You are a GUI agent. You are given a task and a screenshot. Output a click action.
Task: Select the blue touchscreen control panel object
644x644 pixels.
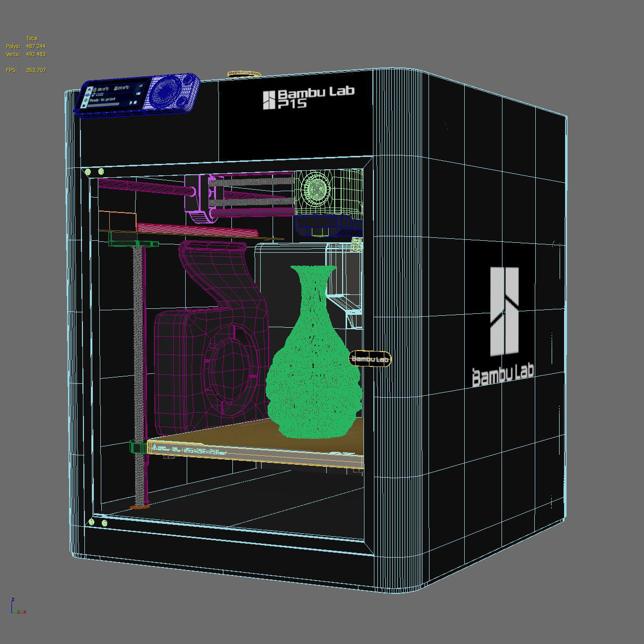tap(138, 95)
